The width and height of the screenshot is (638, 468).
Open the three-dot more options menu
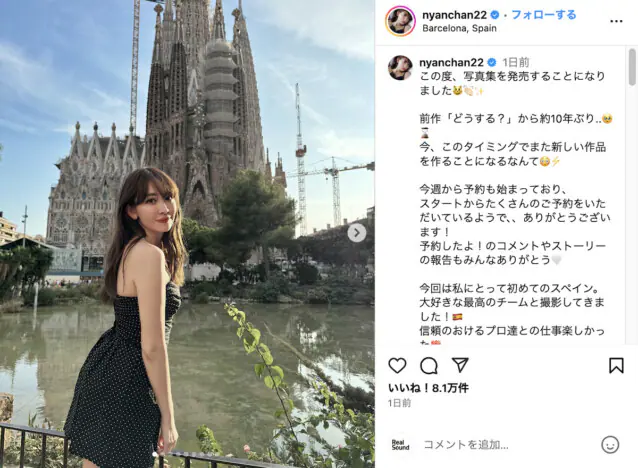[616, 21]
